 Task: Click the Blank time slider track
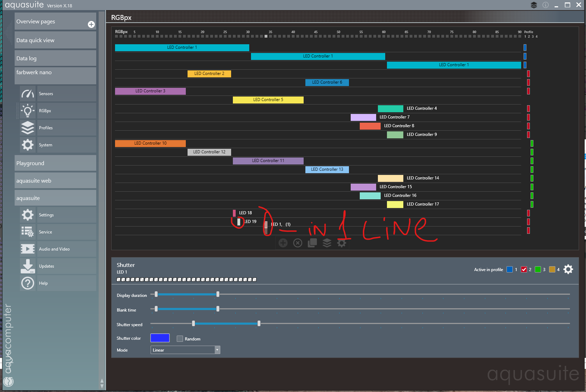[x=360, y=309]
